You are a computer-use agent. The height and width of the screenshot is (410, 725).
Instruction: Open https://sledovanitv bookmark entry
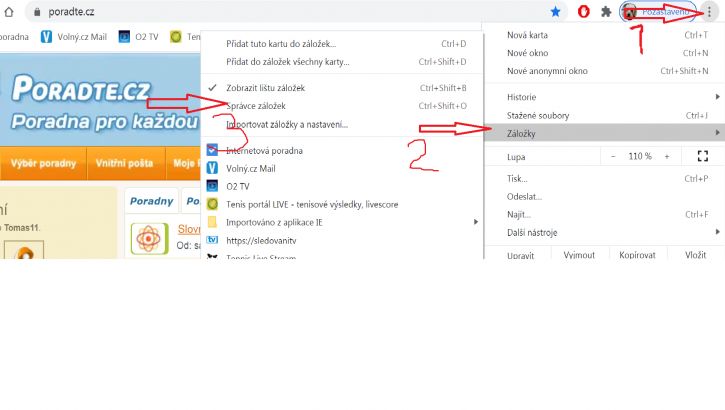[x=342, y=240]
